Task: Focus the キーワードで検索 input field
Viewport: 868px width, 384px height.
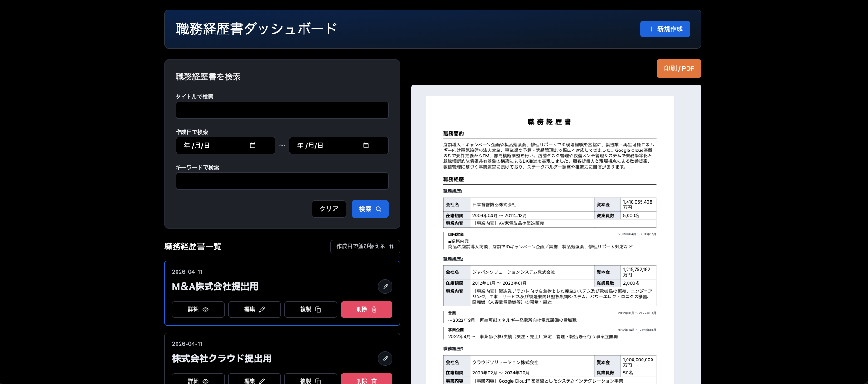Action: (282, 181)
